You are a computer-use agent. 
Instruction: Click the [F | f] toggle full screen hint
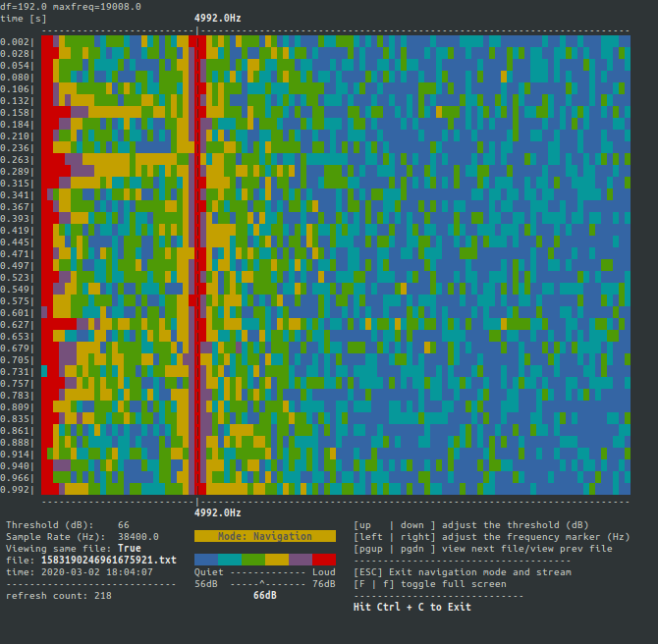coord(430,584)
